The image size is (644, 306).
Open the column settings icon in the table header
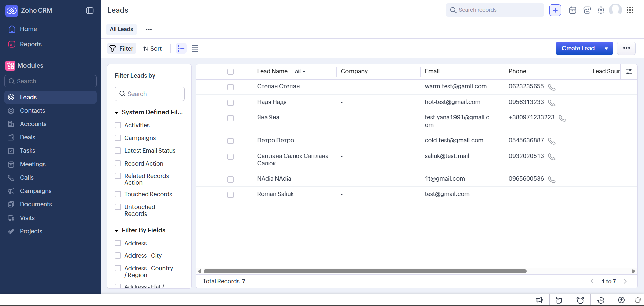629,71
